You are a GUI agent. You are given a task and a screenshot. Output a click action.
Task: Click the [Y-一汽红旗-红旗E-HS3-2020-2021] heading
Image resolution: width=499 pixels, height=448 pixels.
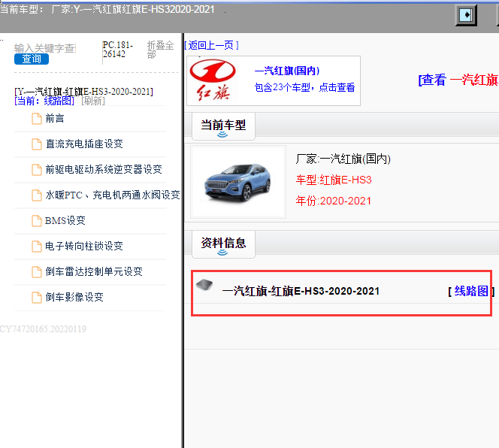click(83, 92)
